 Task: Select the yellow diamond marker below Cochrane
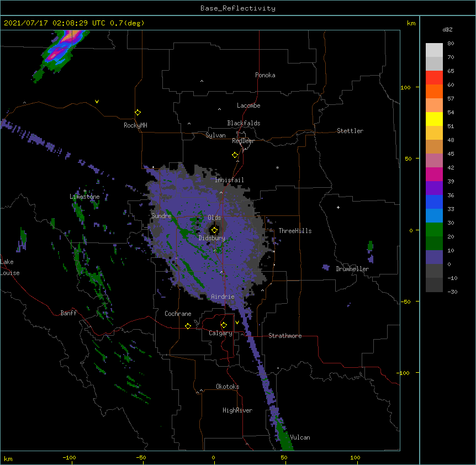coord(188,326)
